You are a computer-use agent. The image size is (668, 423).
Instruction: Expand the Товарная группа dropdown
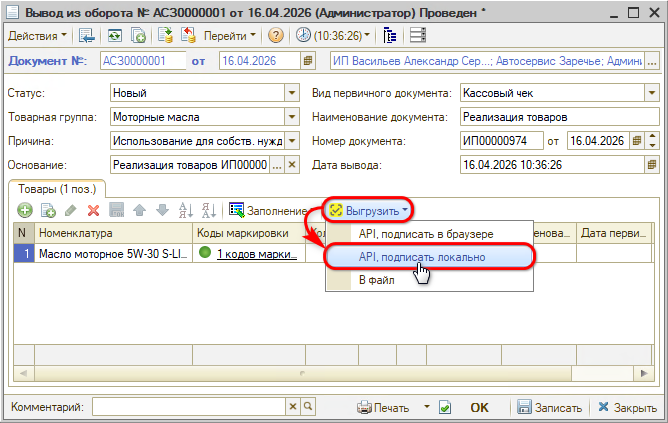coord(292,116)
